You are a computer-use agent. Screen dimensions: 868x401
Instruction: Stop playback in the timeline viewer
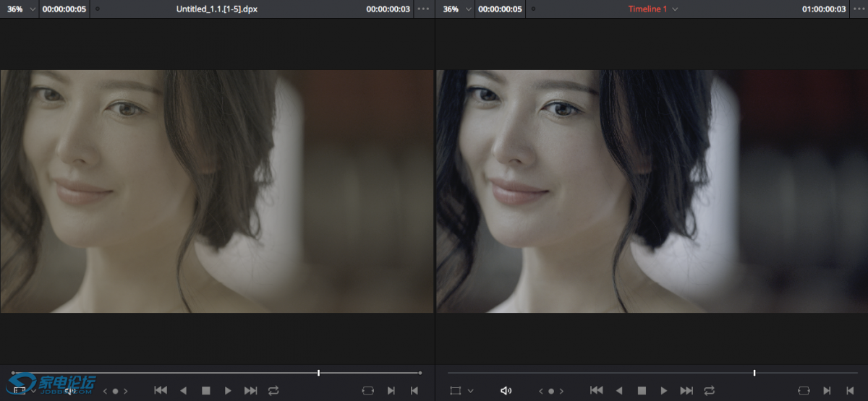point(641,390)
